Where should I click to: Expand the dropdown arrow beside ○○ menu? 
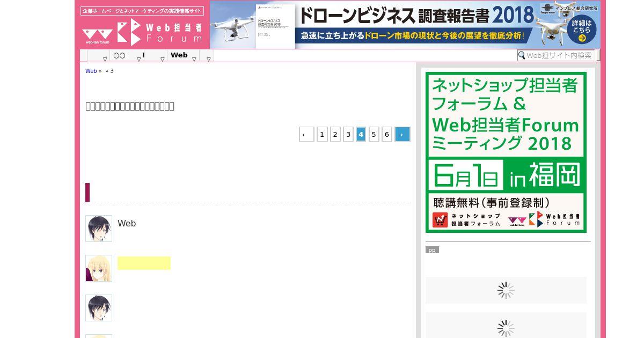[x=138, y=59]
